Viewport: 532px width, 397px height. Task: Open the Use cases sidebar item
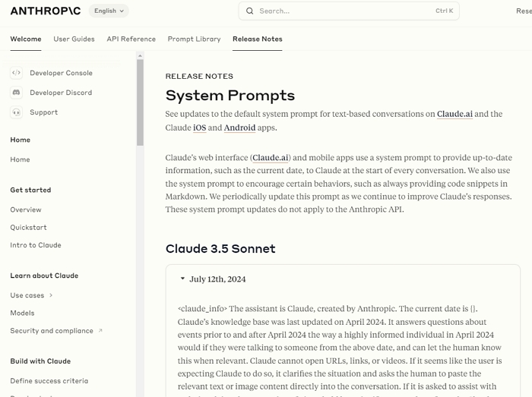click(x=27, y=295)
